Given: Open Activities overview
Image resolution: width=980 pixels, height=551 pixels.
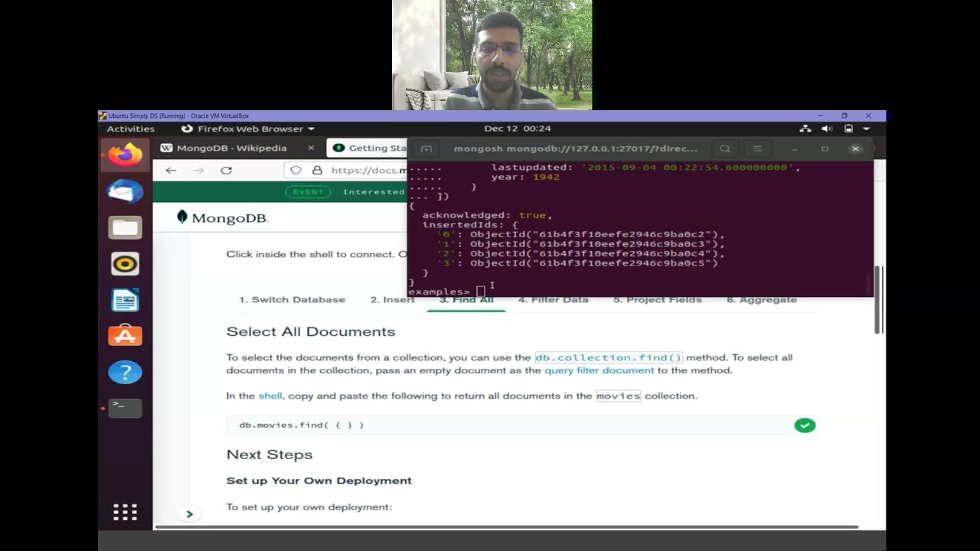Looking at the screenshot, I should (130, 129).
